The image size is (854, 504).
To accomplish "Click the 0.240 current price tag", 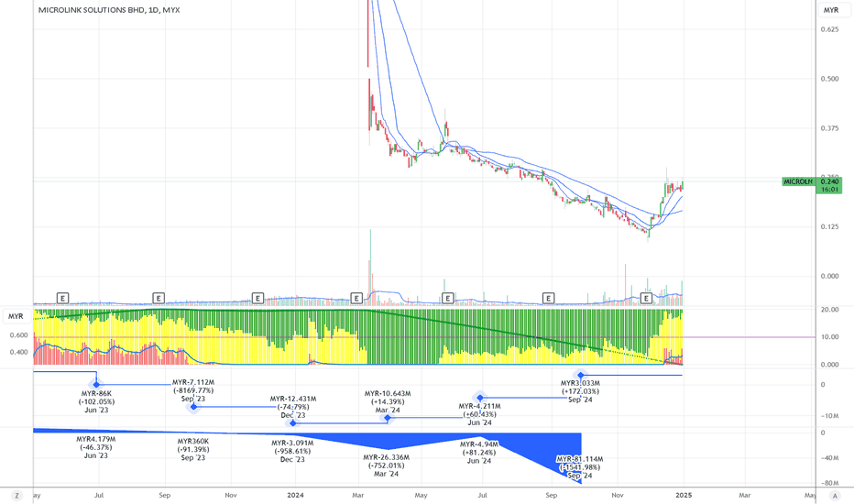I will pyautogui.click(x=829, y=181).
